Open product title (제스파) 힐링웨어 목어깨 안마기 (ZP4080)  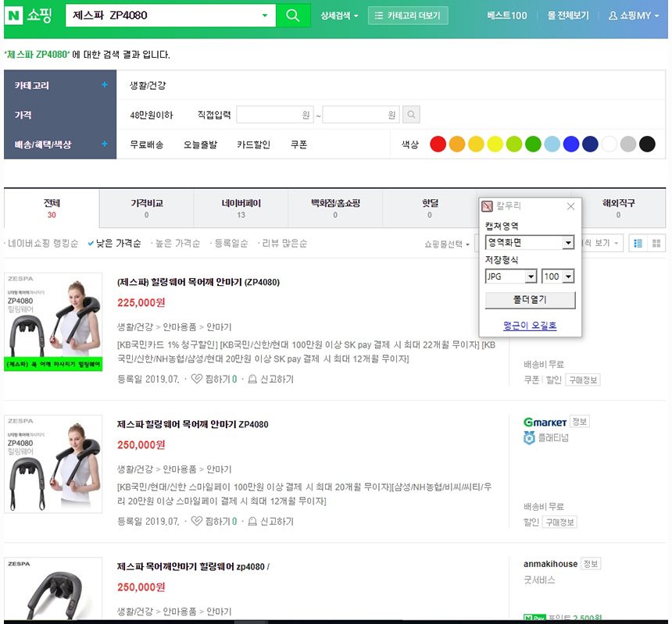point(198,282)
